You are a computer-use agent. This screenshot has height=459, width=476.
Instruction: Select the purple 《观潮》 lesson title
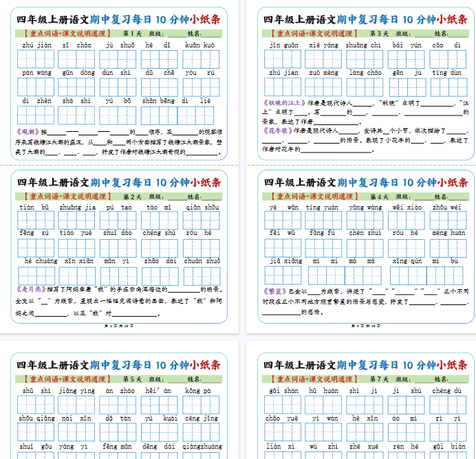[x=28, y=131]
